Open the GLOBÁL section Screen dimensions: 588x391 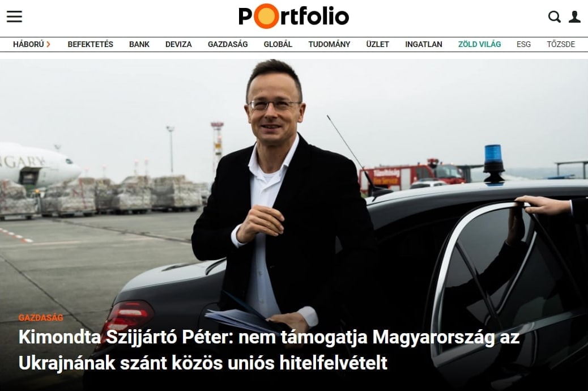[x=278, y=44]
